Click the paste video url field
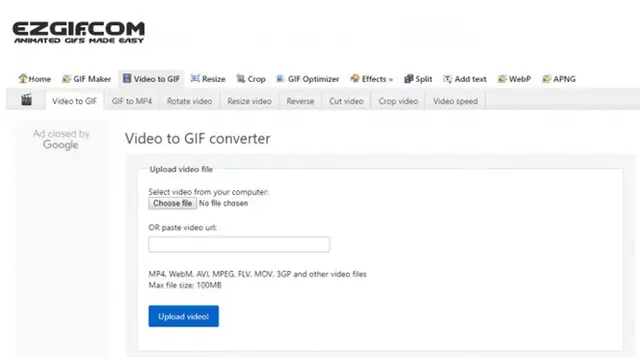The height and width of the screenshot is (360, 640). pos(239,244)
